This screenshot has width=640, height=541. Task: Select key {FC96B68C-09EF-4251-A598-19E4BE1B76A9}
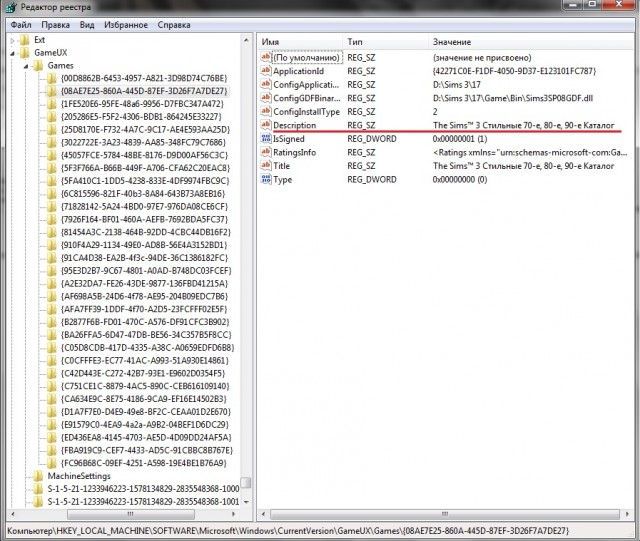[144, 463]
